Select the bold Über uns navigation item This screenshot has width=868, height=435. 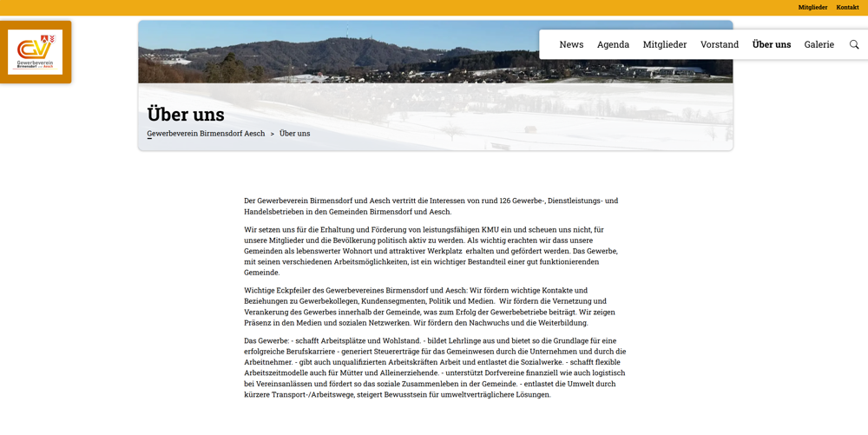point(771,44)
